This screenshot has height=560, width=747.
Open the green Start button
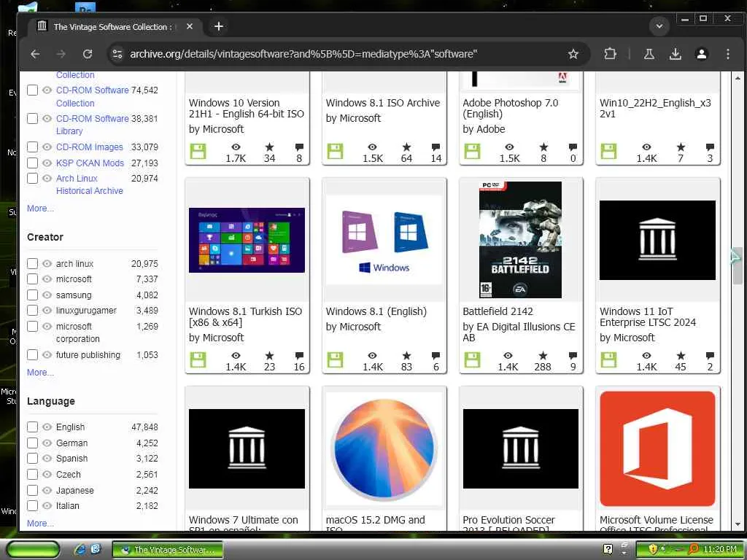[x=32, y=550]
